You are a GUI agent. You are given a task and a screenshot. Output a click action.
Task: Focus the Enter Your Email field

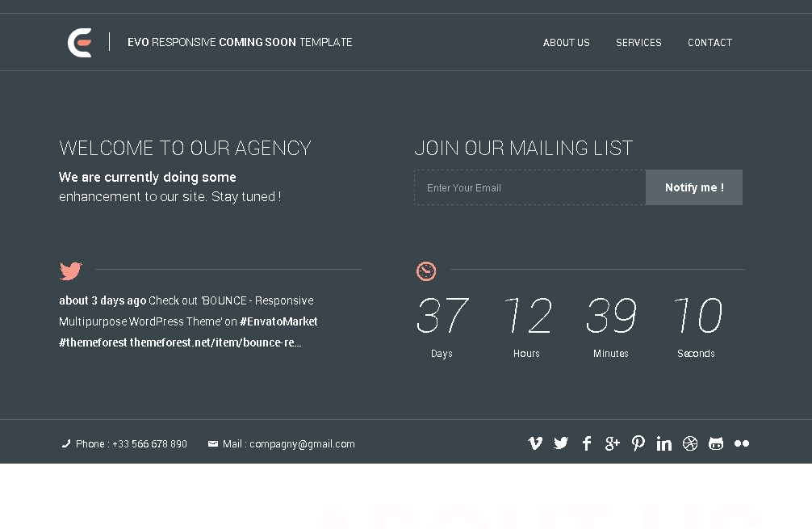click(x=529, y=187)
